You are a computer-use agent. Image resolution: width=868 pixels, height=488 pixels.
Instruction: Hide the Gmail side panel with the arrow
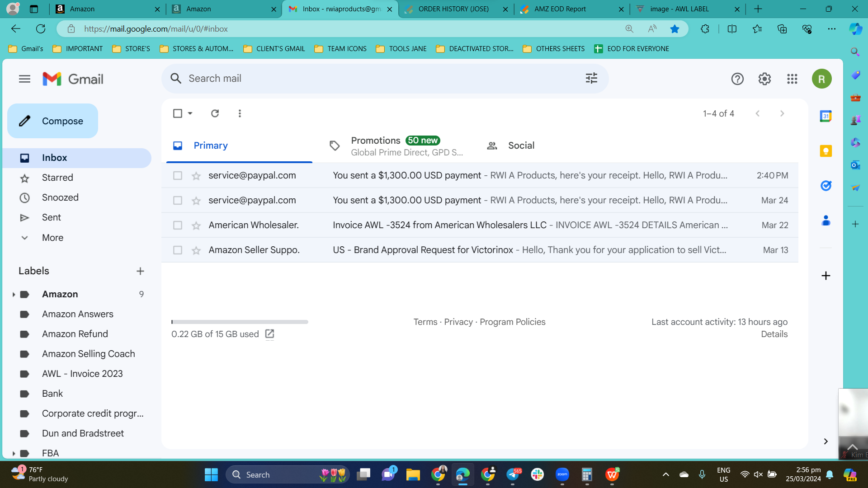coord(826,441)
